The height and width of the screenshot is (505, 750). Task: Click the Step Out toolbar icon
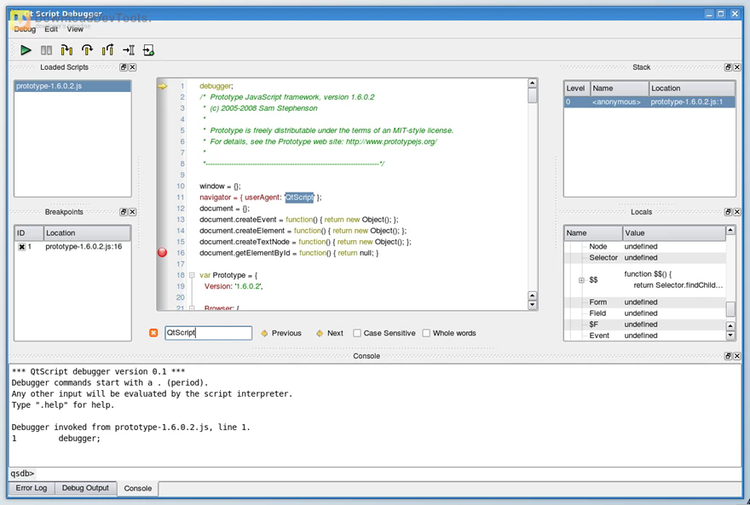[x=108, y=50]
